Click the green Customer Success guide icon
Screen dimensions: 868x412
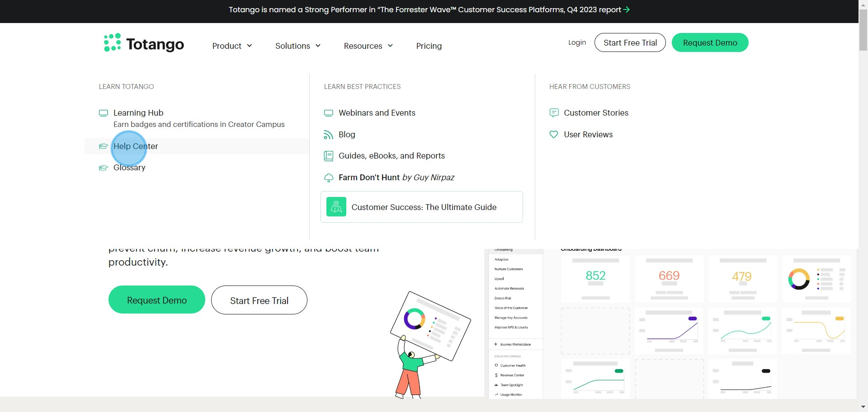pyautogui.click(x=336, y=207)
